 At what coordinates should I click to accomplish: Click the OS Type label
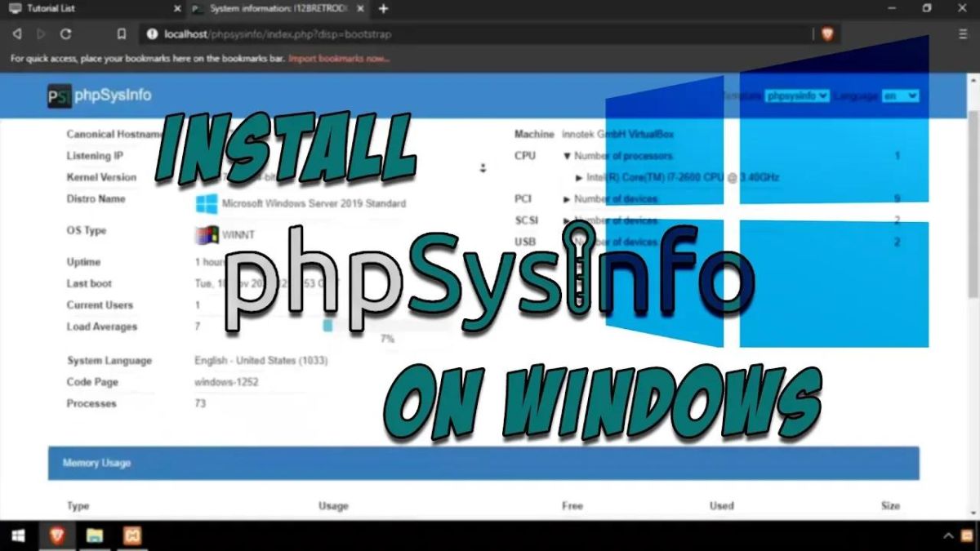click(x=87, y=230)
